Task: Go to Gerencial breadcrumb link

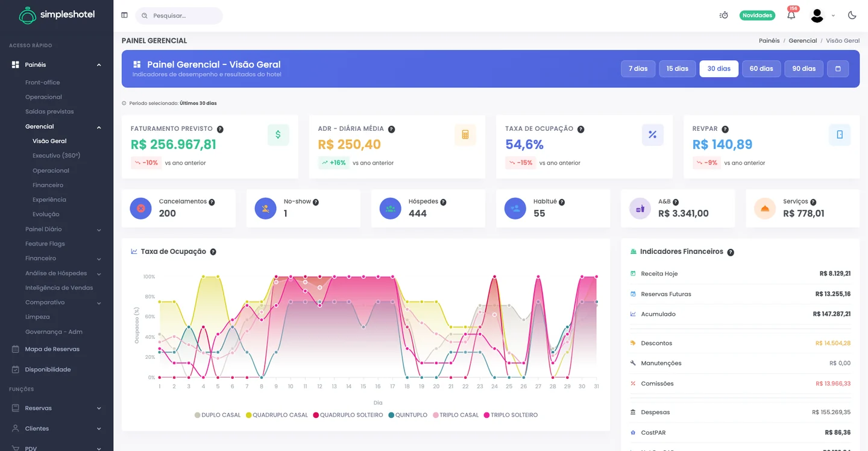Action: click(803, 41)
